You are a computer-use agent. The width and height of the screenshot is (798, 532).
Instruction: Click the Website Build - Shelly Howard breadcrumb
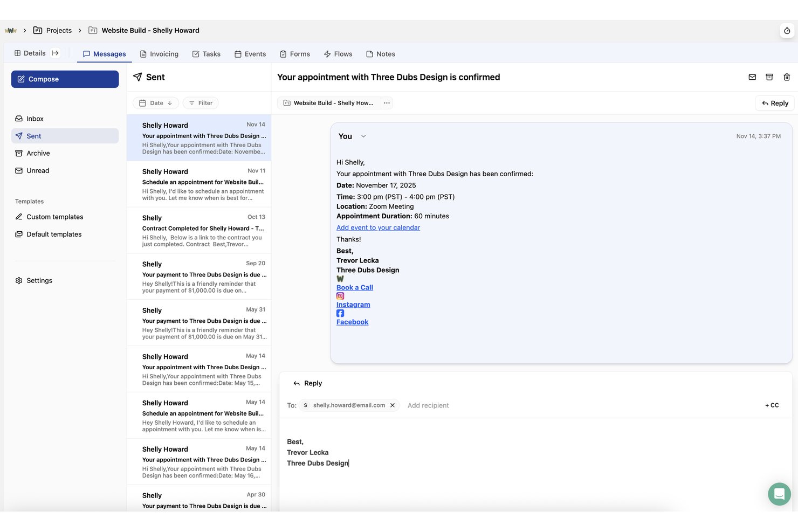tap(144, 31)
